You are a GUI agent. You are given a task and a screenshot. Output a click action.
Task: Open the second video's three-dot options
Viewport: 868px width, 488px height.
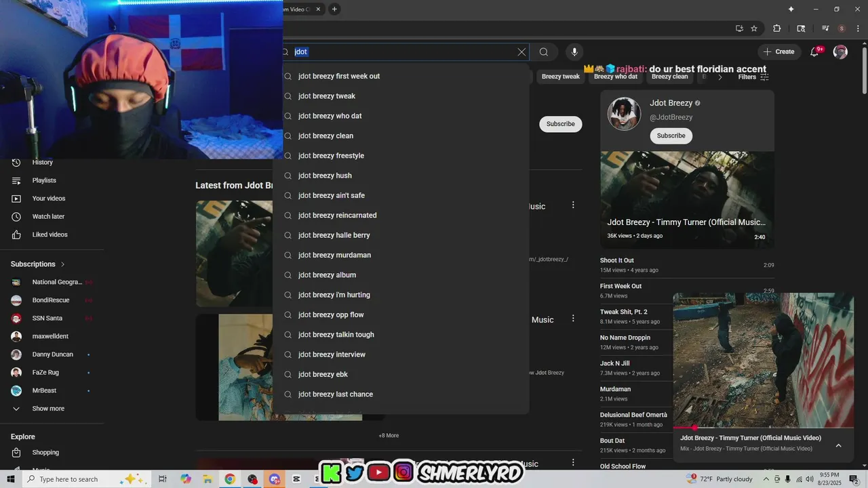tap(573, 318)
